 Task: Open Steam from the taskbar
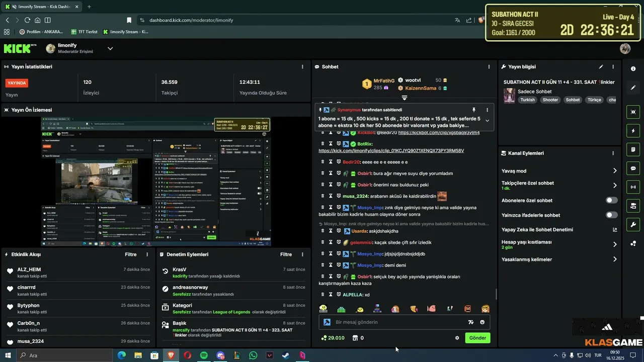[285, 355]
